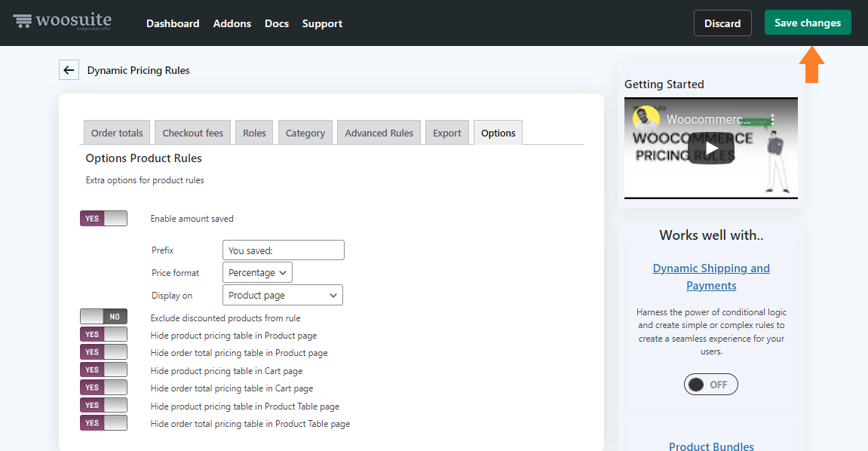Click the Works well with.. heading
Image resolution: width=868 pixels, height=451 pixels.
tap(711, 235)
